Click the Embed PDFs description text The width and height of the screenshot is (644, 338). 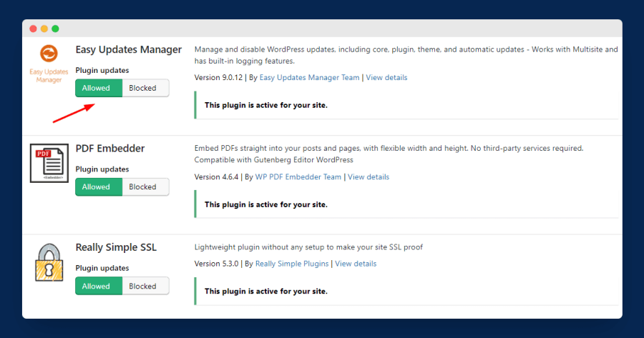tap(389, 154)
